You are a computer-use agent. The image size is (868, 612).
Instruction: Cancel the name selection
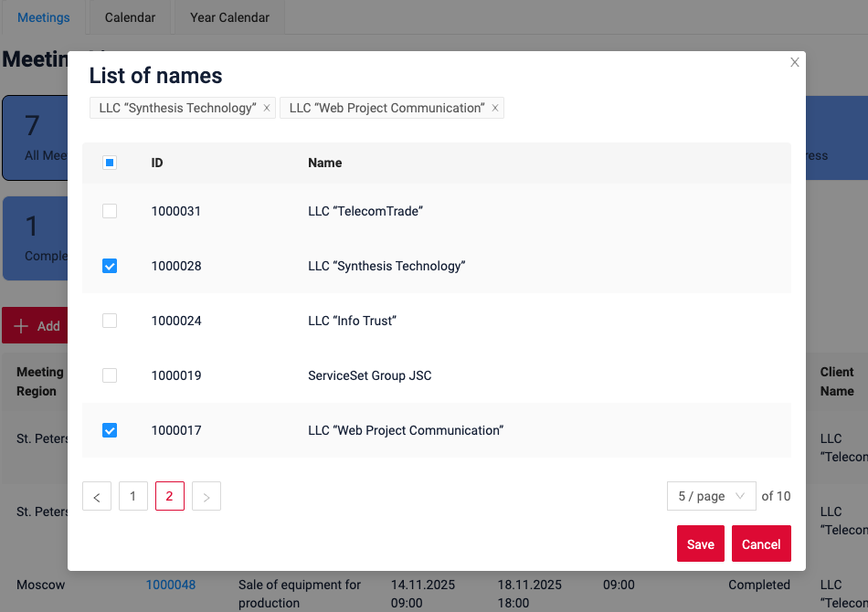coord(760,543)
